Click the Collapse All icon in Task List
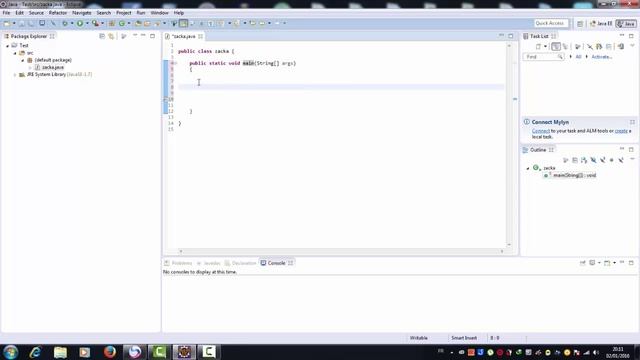 609,47
